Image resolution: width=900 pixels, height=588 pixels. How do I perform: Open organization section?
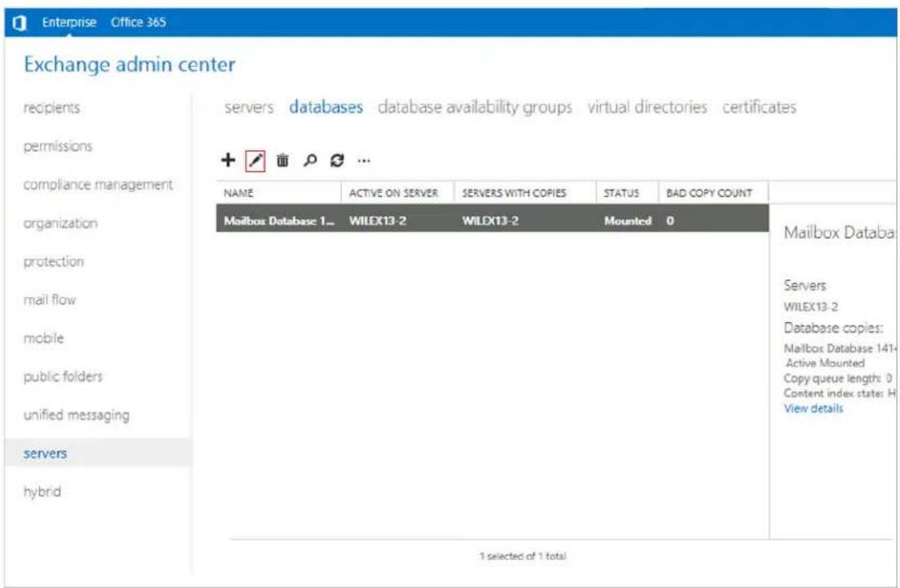[x=60, y=223]
